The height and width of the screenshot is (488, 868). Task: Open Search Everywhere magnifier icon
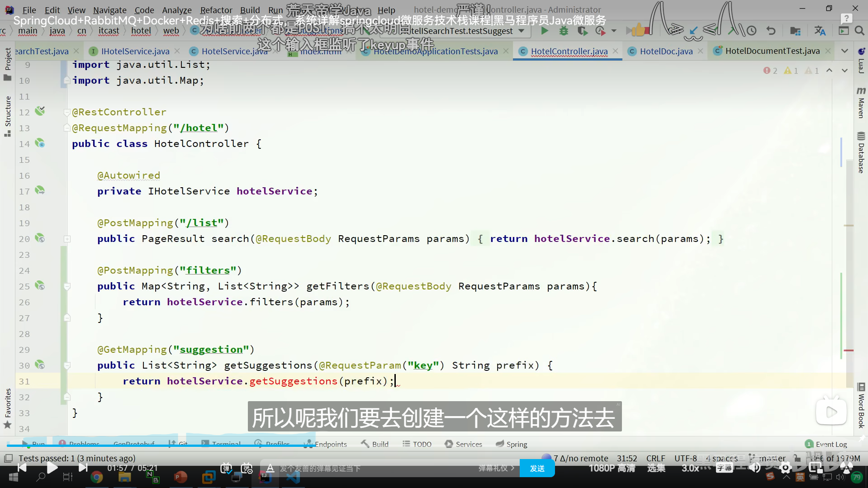[x=859, y=31]
